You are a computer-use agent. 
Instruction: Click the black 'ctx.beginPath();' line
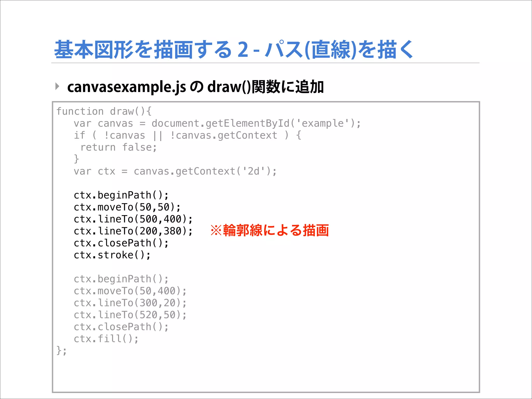pyautogui.click(x=121, y=195)
